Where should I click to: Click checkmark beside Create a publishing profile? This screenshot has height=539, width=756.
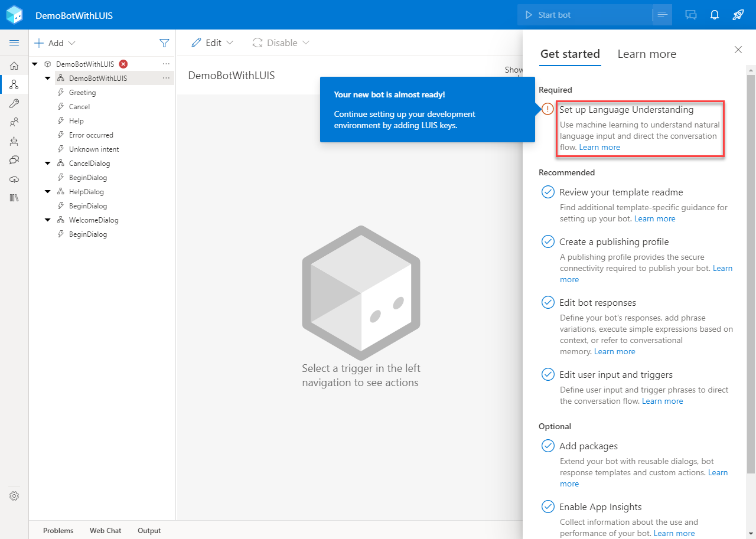click(548, 241)
